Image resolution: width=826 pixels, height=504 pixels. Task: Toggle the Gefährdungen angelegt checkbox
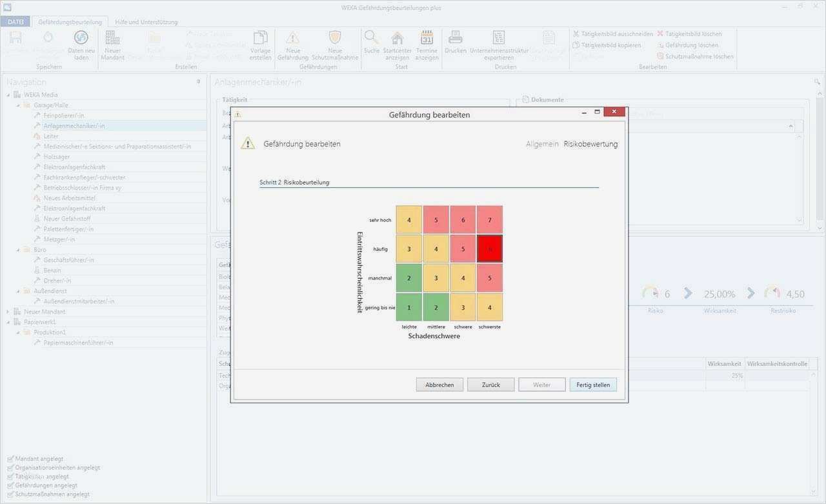point(10,485)
